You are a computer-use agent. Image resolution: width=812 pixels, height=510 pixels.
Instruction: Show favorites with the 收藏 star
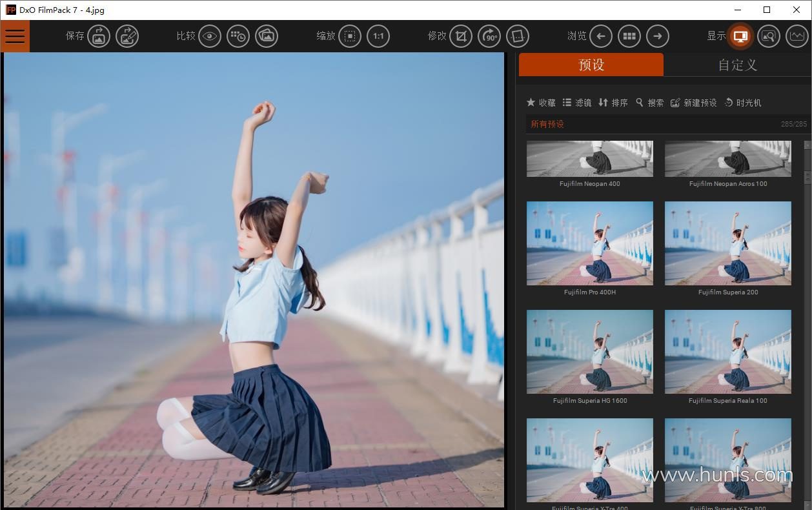pyautogui.click(x=541, y=103)
